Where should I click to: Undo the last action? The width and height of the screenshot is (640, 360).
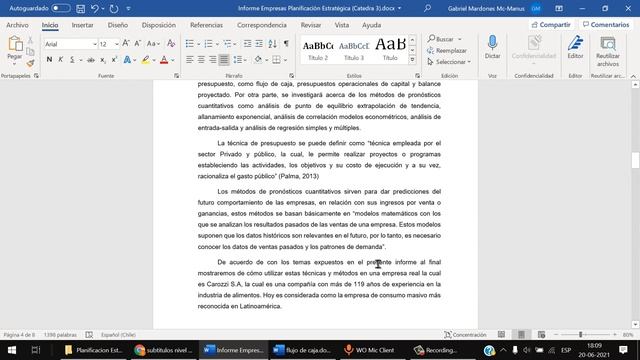(x=95, y=9)
